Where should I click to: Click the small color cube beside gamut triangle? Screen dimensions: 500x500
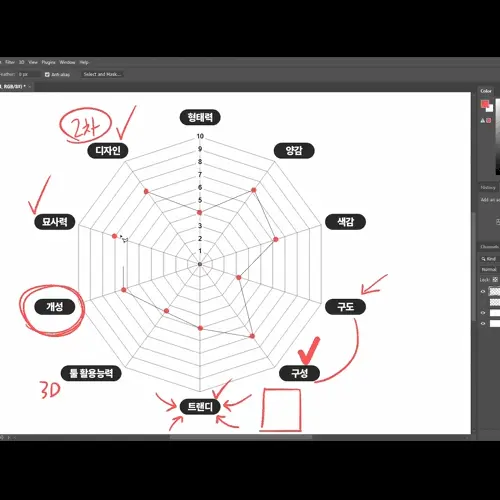coord(489,120)
